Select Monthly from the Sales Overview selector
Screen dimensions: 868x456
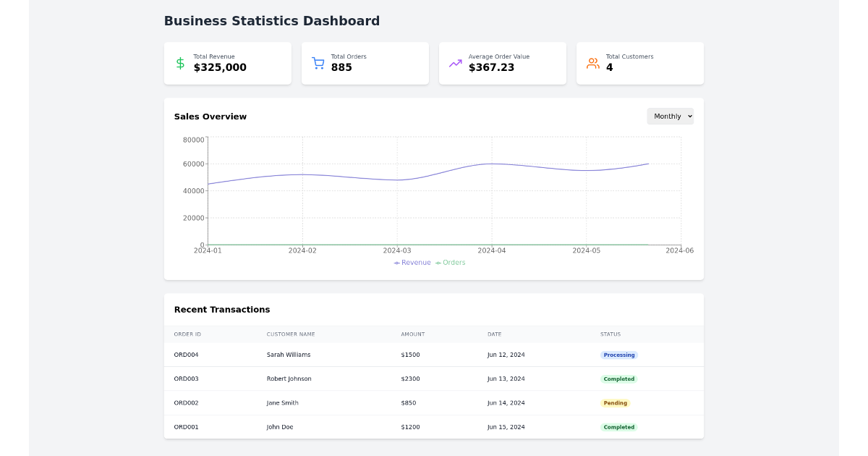click(670, 116)
